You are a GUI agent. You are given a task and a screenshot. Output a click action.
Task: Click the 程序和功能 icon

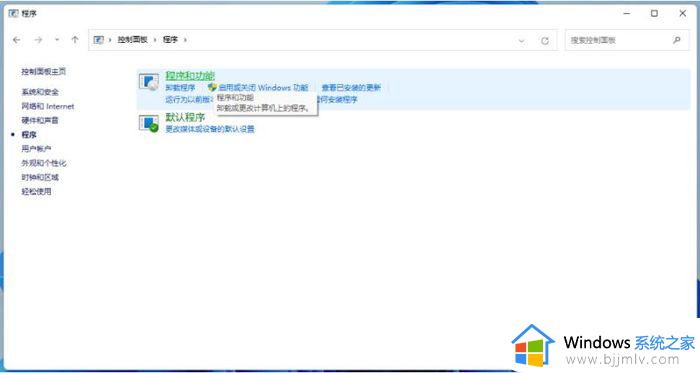pos(149,82)
